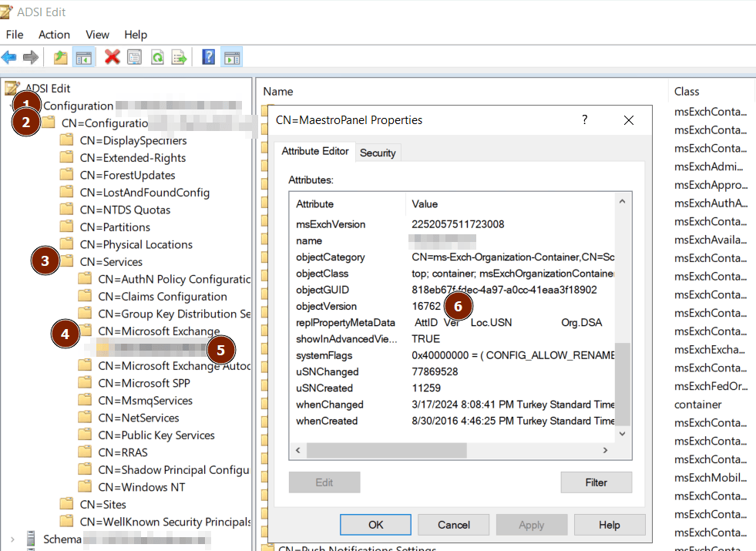This screenshot has height=551, width=756.
Task: Toggle the Show/Hide Action Pane icon
Action: 231,57
